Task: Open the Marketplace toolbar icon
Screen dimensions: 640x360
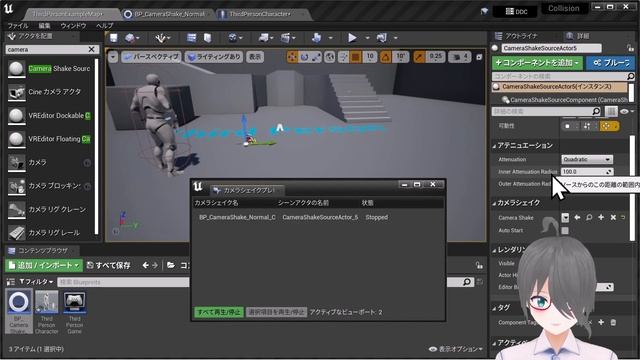Action: tap(208, 38)
